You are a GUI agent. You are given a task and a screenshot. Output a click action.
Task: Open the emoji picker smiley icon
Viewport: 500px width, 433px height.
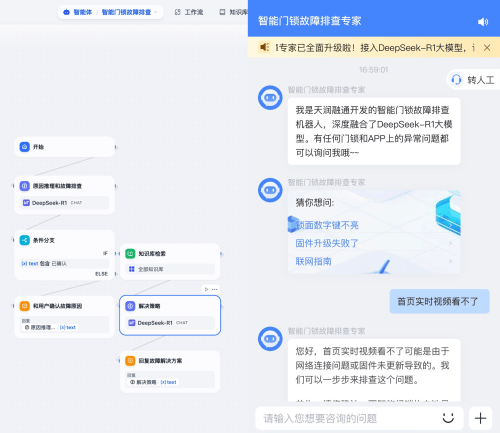pyautogui.click(x=448, y=418)
